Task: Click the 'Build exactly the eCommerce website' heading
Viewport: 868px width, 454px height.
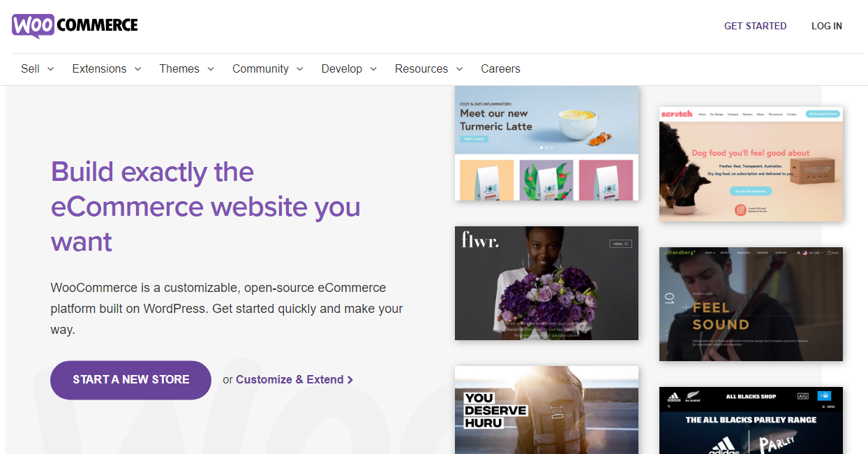Action: coord(206,207)
